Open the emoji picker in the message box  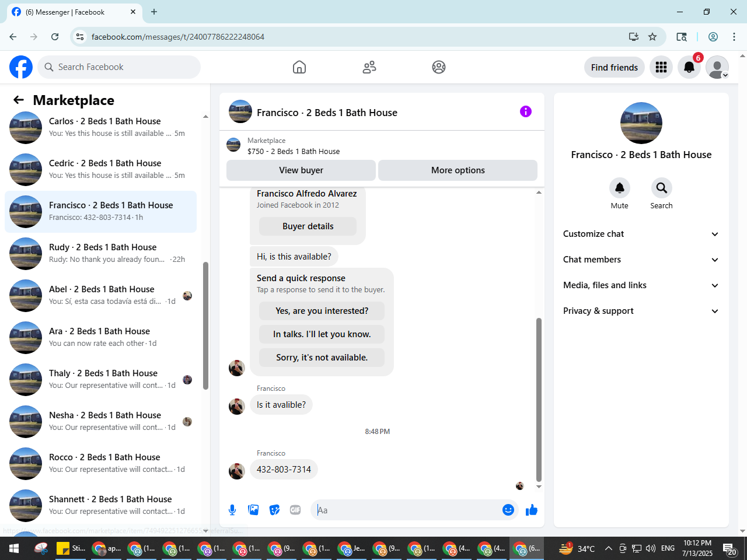click(x=508, y=510)
